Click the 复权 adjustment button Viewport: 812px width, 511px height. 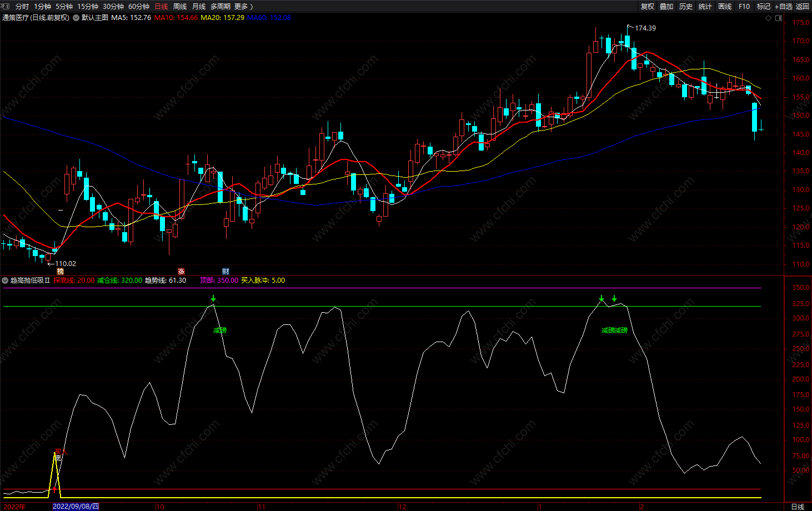point(648,7)
